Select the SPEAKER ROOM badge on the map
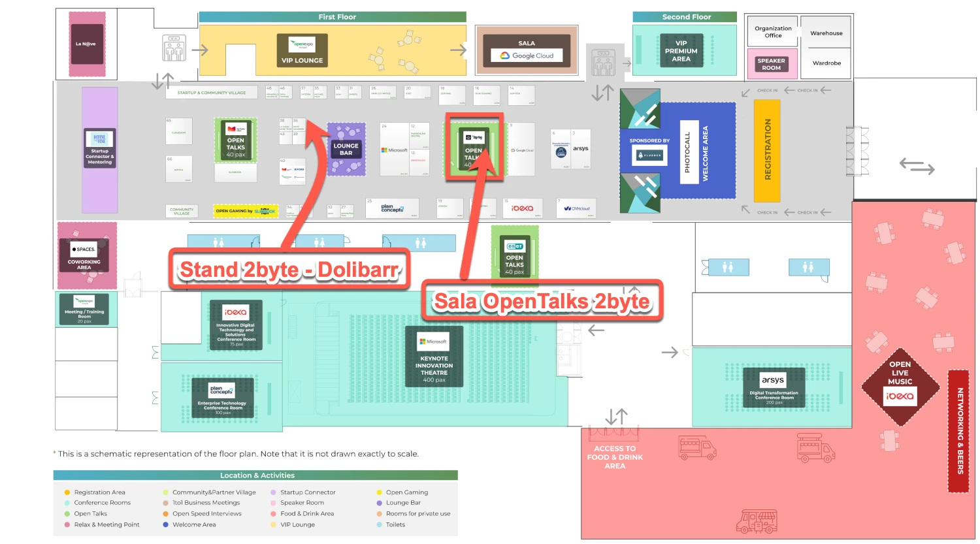The width and height of the screenshot is (980, 544). coord(771,64)
